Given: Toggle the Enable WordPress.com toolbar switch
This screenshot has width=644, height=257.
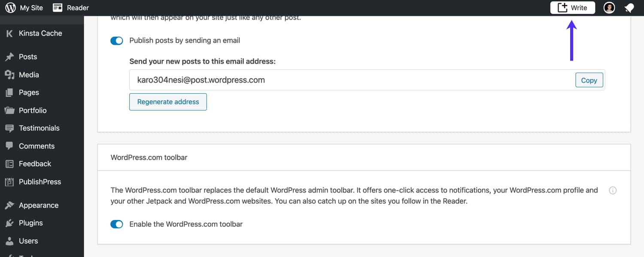Looking at the screenshot, I should (x=116, y=224).
